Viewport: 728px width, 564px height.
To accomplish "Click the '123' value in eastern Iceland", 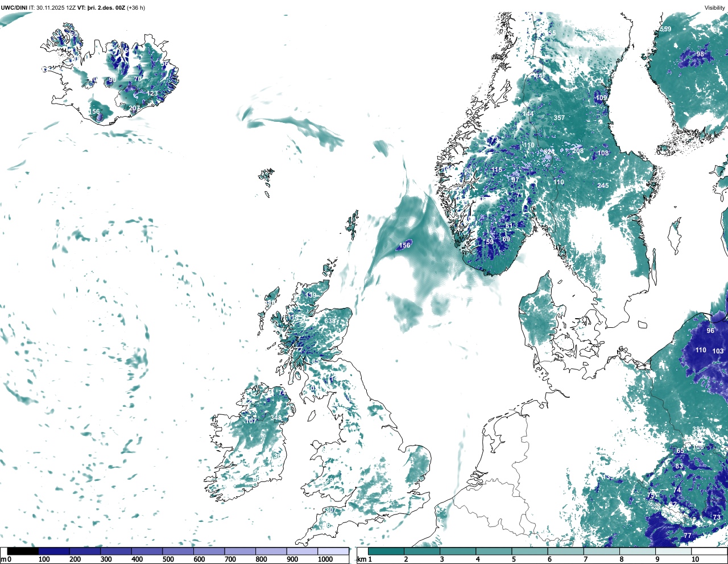I will [152, 93].
